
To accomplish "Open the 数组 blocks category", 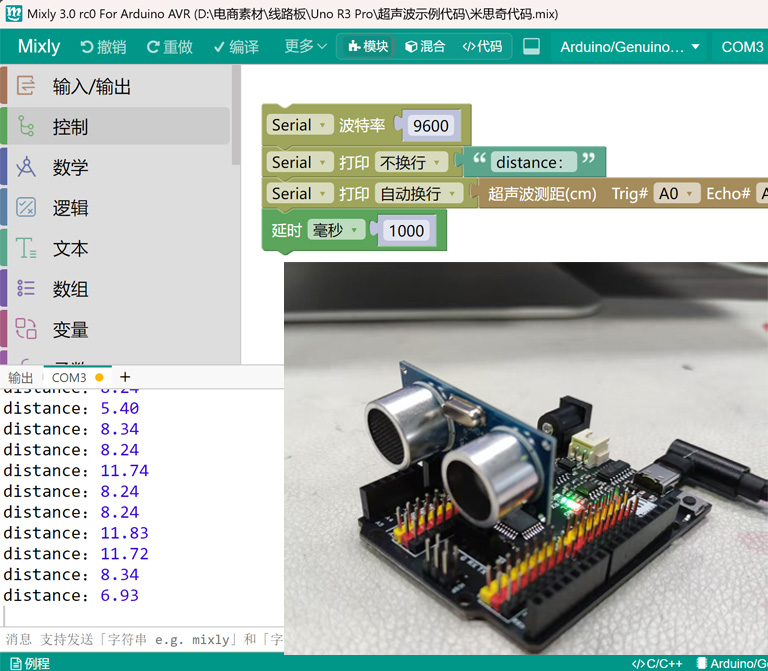I will click(70, 289).
